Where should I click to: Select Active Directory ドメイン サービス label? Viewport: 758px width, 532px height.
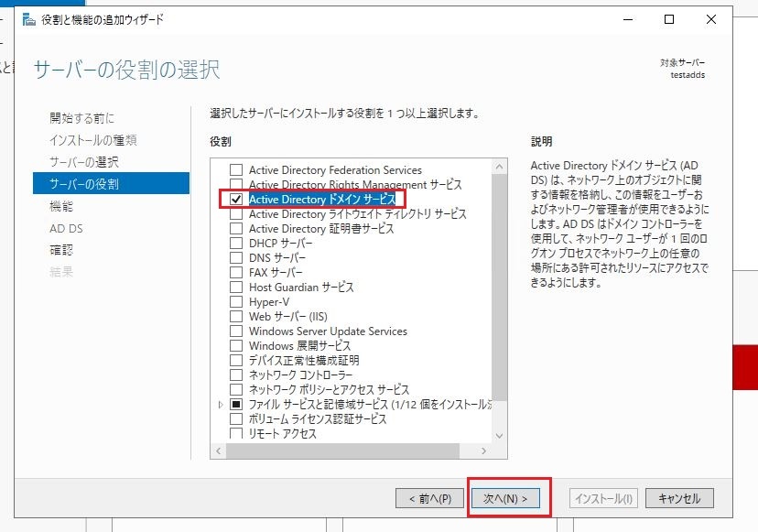322,200
